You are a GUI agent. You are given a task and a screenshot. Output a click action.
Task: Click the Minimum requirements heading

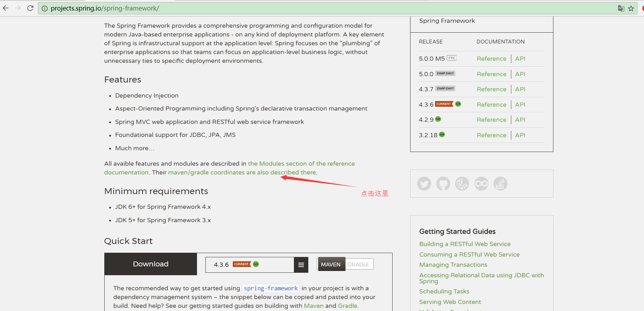coord(156,191)
